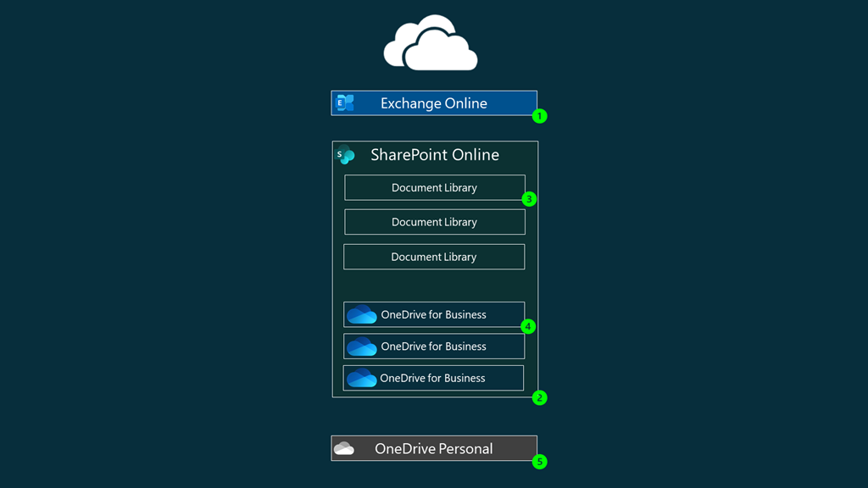Open the first OneDrive for Business row
The height and width of the screenshot is (488, 868).
tap(434, 314)
